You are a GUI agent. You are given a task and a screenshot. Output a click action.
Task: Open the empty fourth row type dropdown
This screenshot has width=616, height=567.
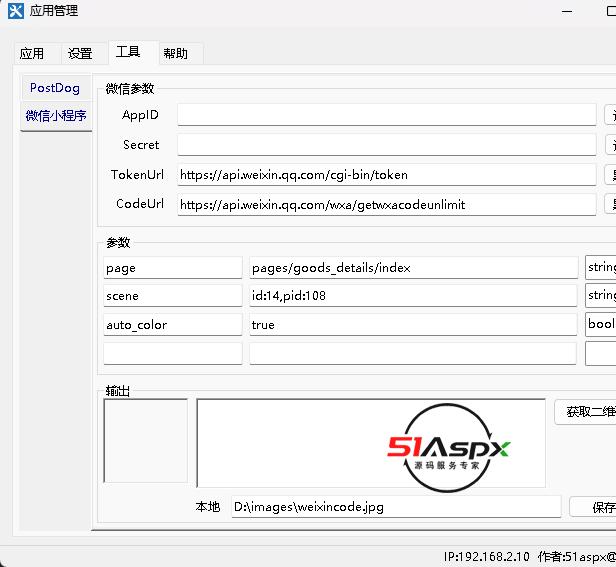tap(601, 354)
